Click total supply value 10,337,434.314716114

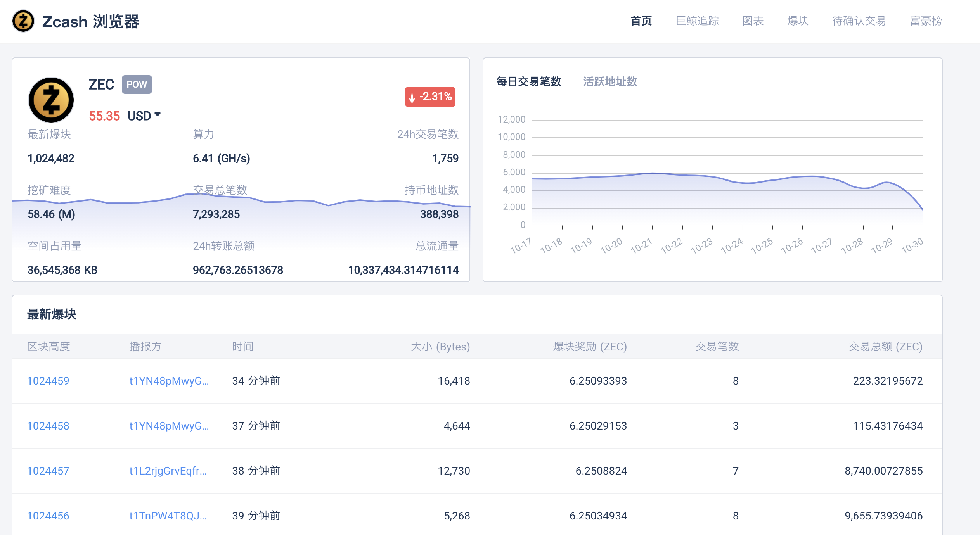(x=403, y=270)
